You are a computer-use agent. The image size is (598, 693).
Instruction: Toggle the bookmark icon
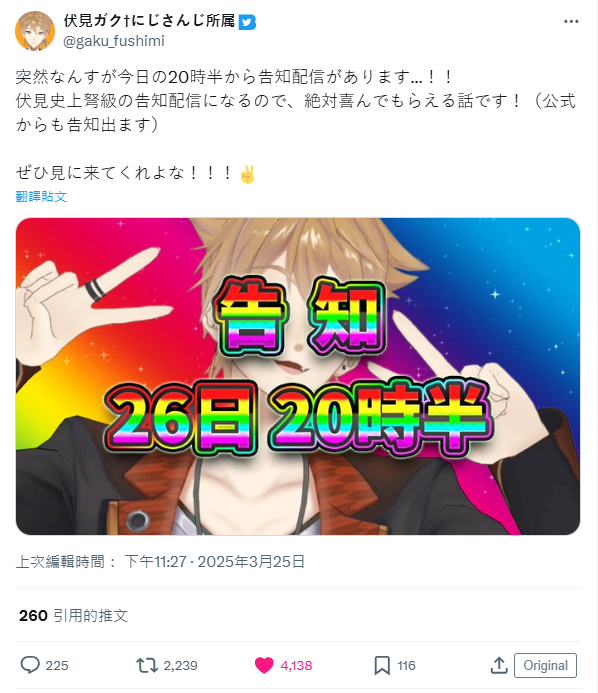[x=382, y=665]
